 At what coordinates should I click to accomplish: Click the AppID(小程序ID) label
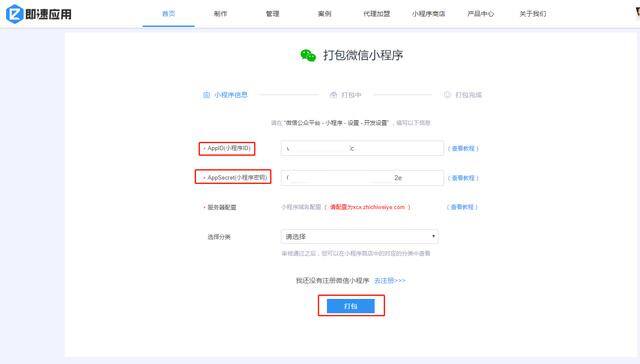point(229,148)
